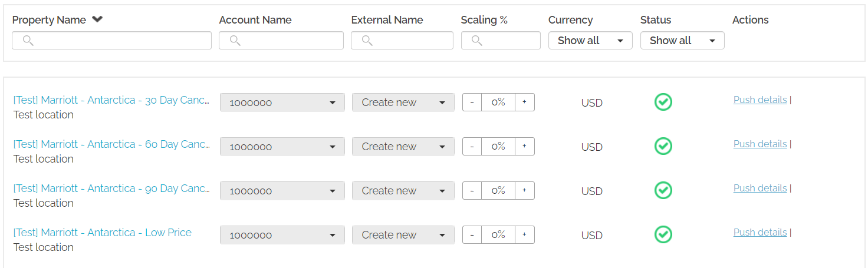This screenshot has height=268, width=868.
Task: Click Push details for 30 Day row
Action: (759, 100)
